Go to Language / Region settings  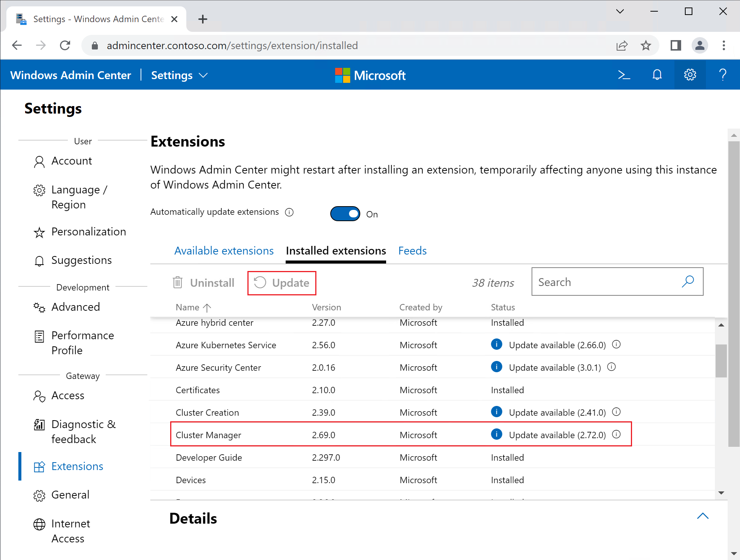(79, 197)
